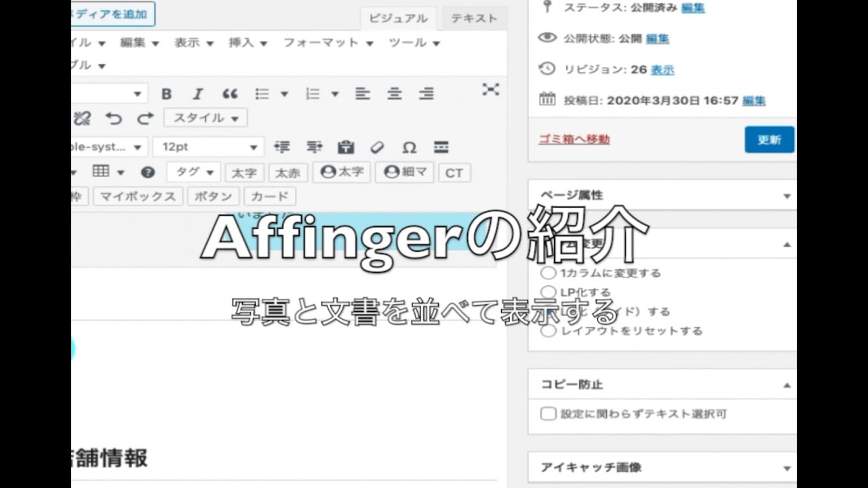Click the 更新 update button
868x488 pixels.
point(769,140)
